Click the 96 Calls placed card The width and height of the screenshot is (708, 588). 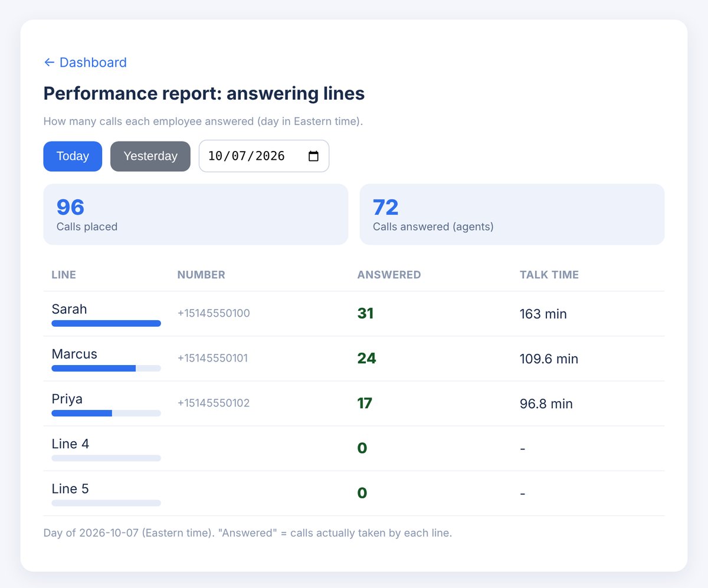tap(196, 214)
